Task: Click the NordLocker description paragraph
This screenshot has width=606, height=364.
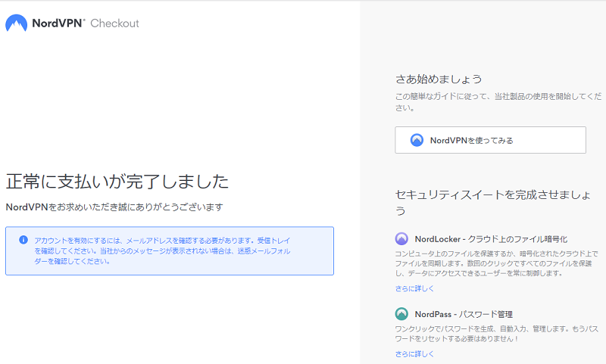Action: (496, 263)
